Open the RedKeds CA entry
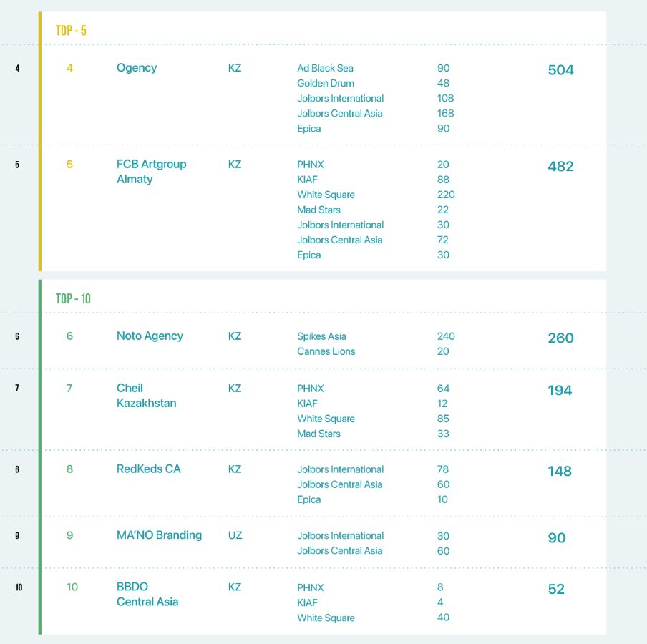The width and height of the screenshot is (647, 644). pyautogui.click(x=149, y=469)
